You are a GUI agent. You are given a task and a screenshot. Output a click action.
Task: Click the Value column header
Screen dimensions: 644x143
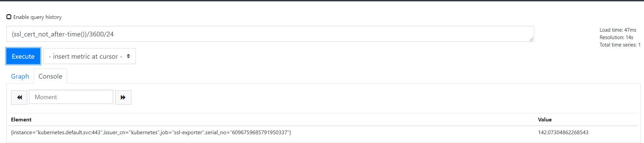(545, 120)
